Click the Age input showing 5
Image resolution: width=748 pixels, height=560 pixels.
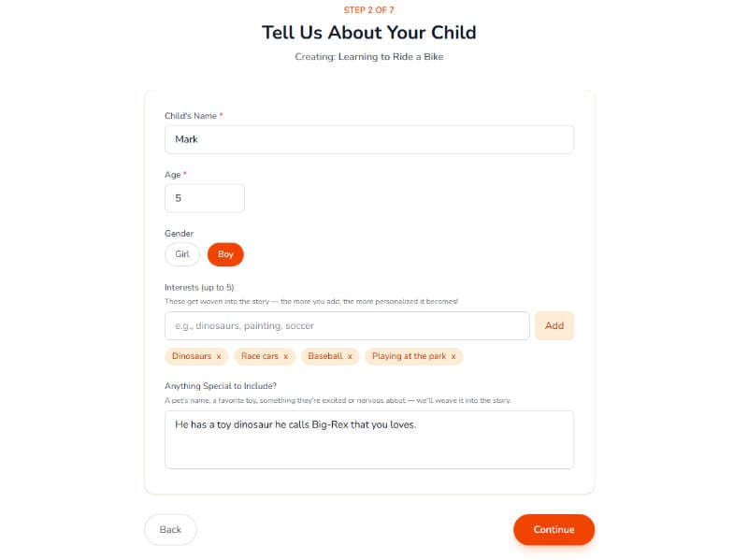(x=204, y=197)
